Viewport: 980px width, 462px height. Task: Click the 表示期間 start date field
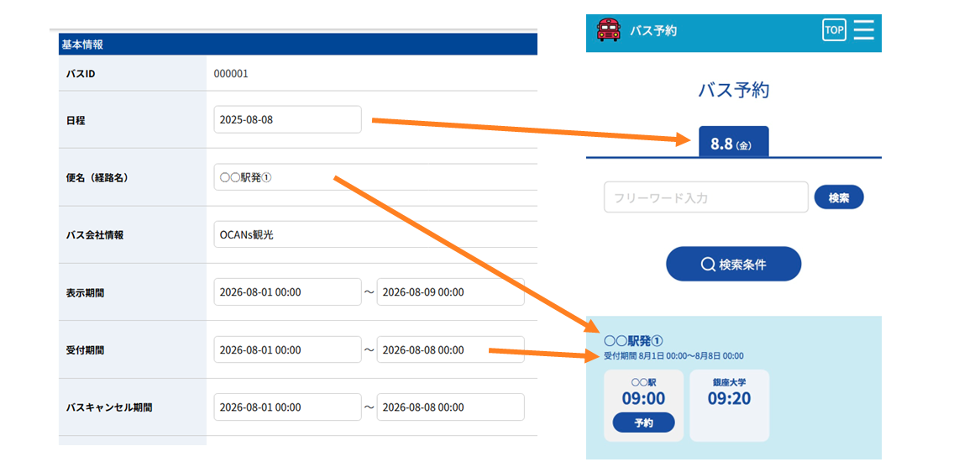click(287, 292)
